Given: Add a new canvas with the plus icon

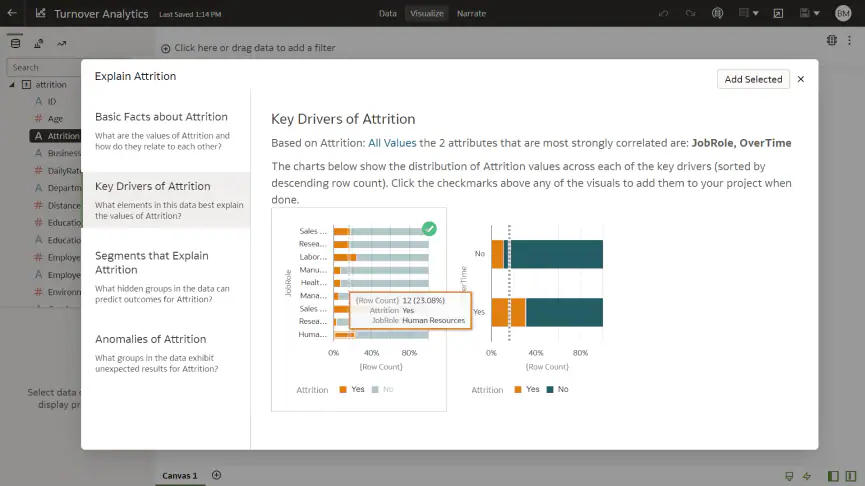Looking at the screenshot, I should 216,475.
